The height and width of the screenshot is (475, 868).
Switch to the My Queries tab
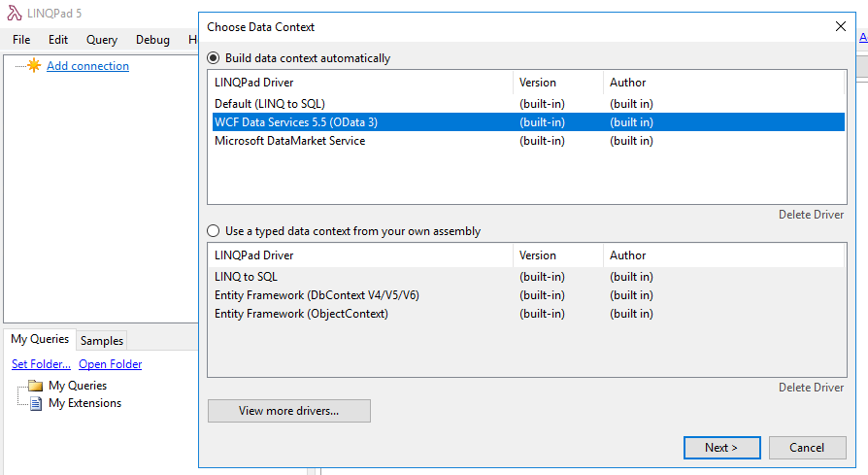click(x=40, y=339)
